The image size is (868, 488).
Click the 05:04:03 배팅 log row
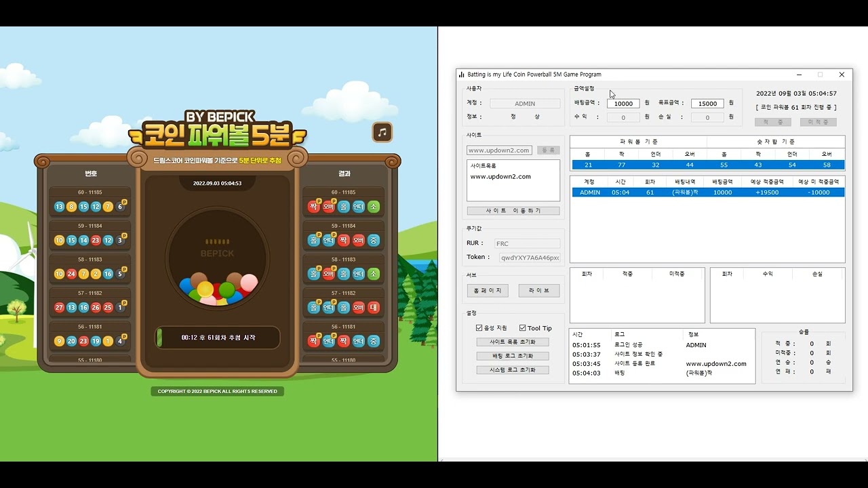coord(661,373)
